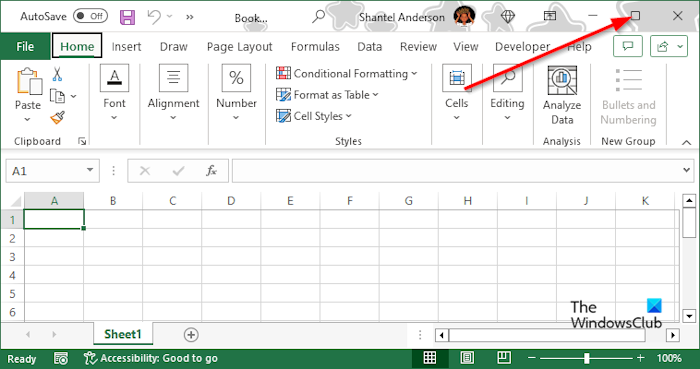
Task: Collapse the ribbon with the chevron
Action: click(x=687, y=143)
